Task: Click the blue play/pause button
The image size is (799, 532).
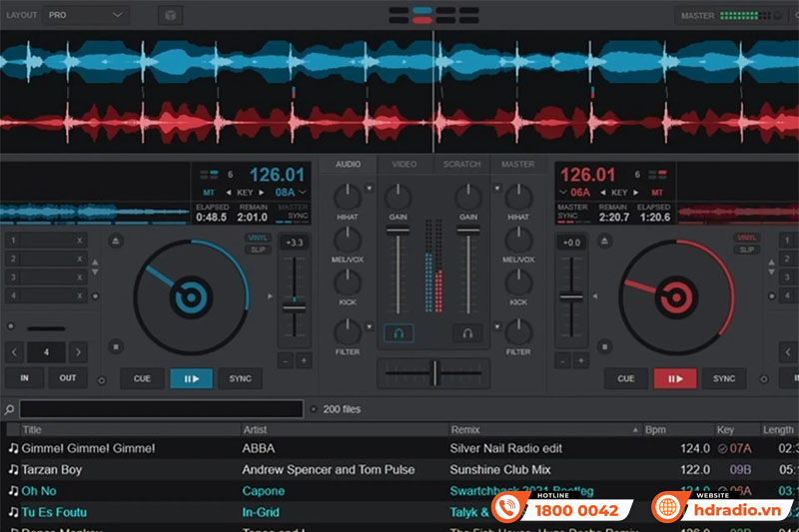Action: (191, 378)
